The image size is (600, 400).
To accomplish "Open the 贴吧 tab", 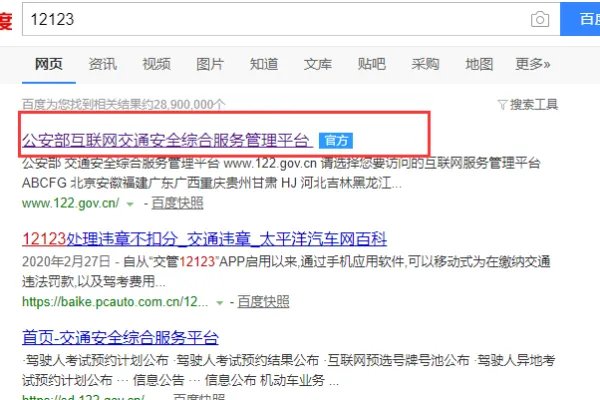I will click(x=372, y=64).
